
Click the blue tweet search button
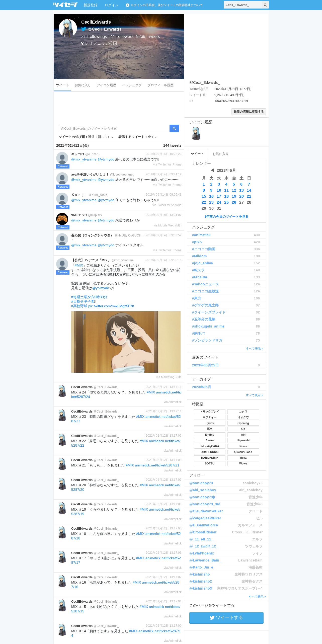[x=174, y=128]
